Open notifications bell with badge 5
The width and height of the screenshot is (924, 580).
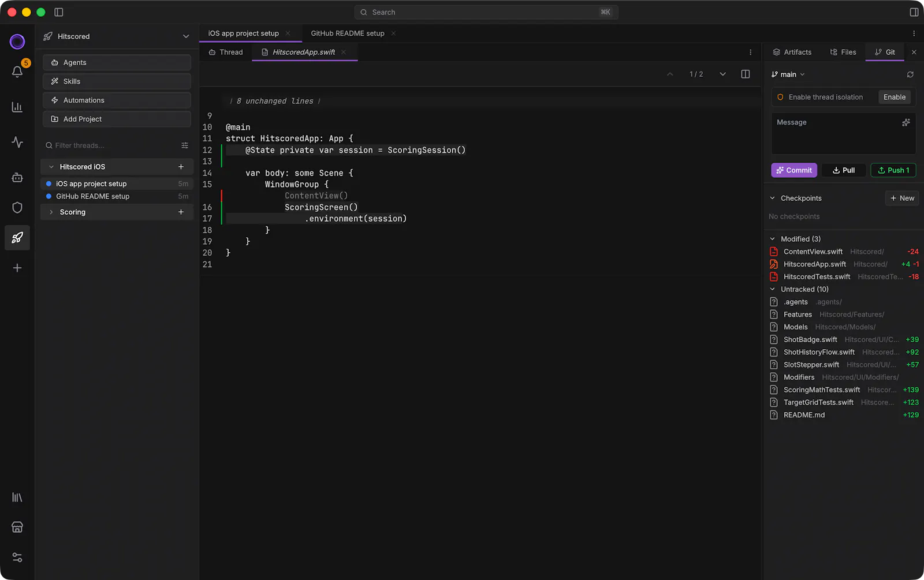(x=17, y=71)
